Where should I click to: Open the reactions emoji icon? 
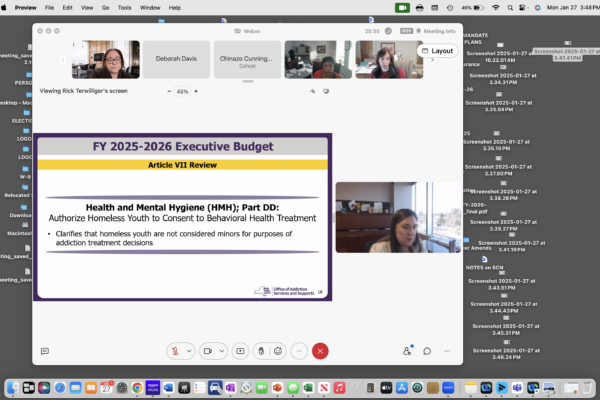(x=279, y=351)
